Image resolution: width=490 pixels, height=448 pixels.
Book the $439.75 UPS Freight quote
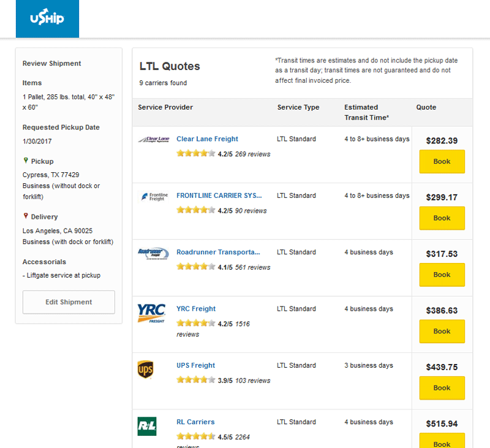442,388
